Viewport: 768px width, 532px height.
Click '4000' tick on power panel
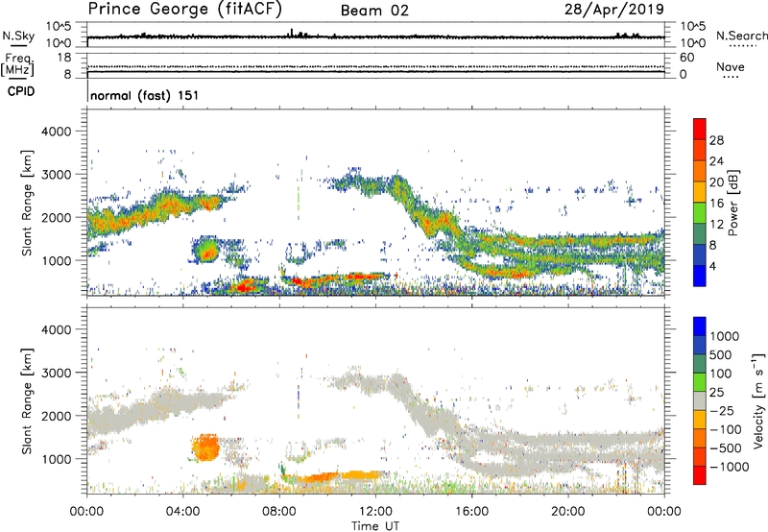click(56, 132)
